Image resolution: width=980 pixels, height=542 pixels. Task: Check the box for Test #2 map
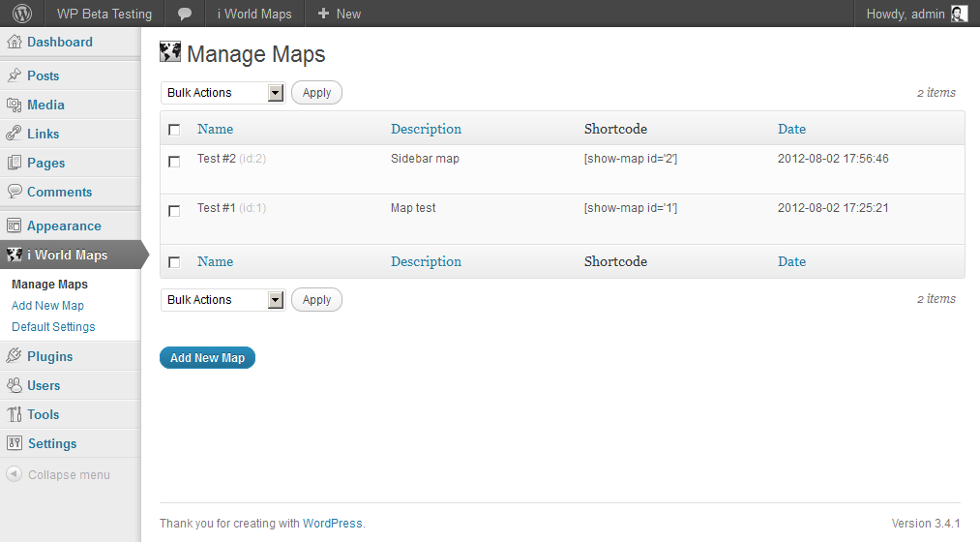(x=174, y=162)
